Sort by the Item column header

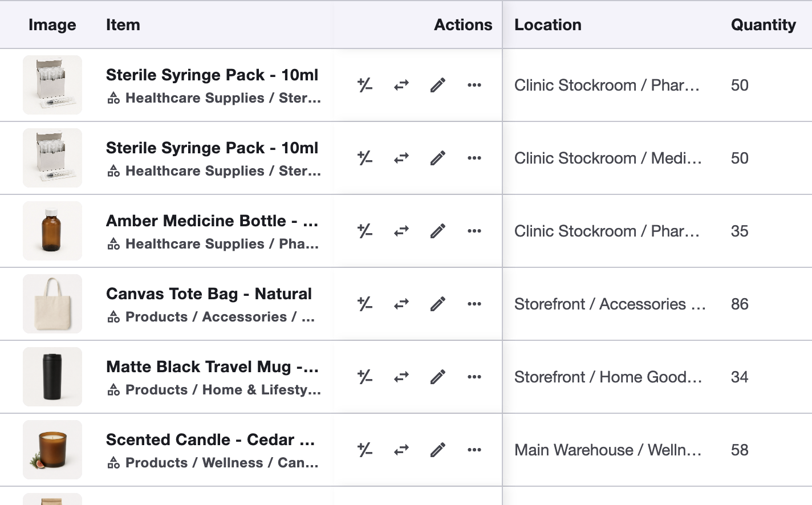click(x=123, y=25)
